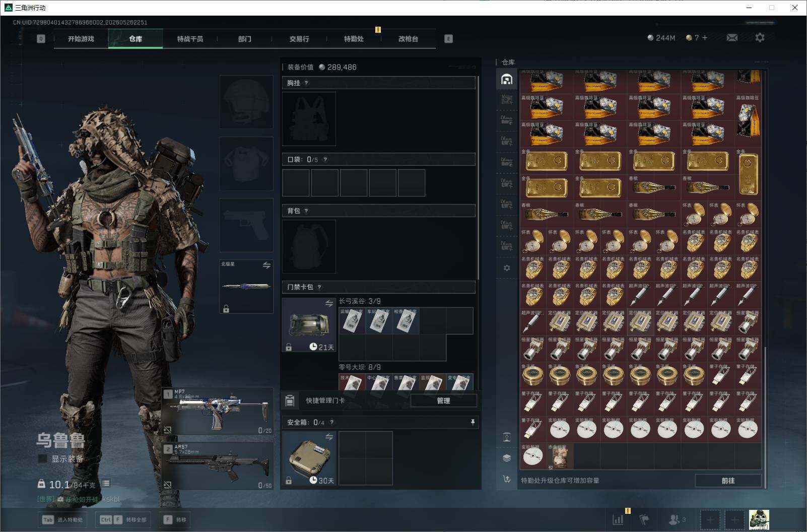Image resolution: width=807 pixels, height=532 pixels.
Task: Select the keycard case showing 21天
Action: (x=309, y=324)
